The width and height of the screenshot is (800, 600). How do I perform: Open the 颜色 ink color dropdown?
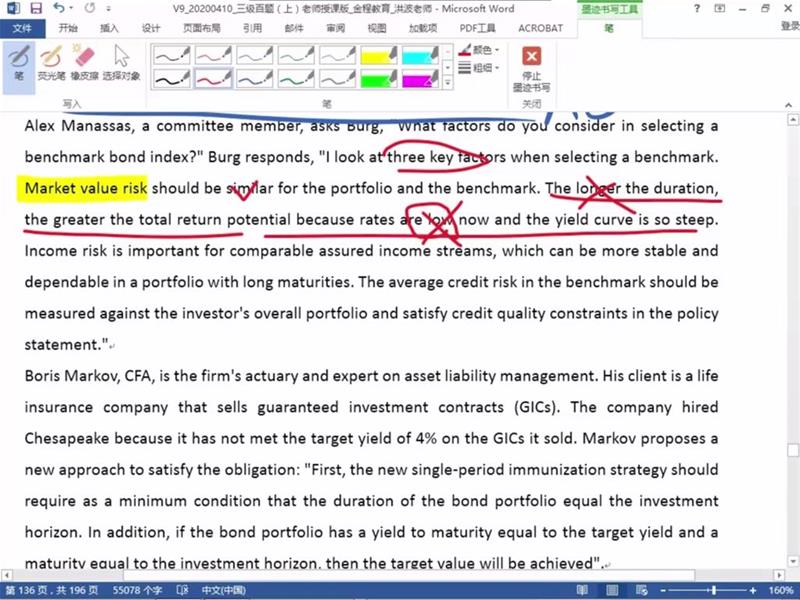click(x=479, y=50)
